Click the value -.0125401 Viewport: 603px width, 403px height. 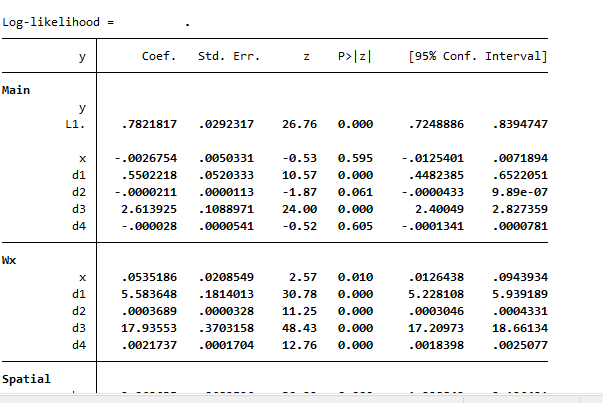click(433, 158)
